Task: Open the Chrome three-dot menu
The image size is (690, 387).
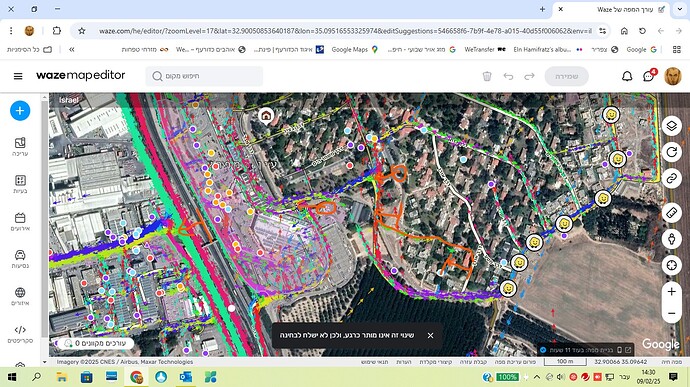Action: 11,31
